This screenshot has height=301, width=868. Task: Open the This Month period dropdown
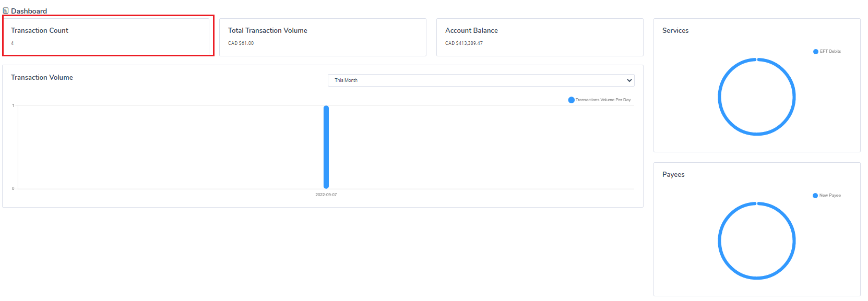[x=480, y=80]
